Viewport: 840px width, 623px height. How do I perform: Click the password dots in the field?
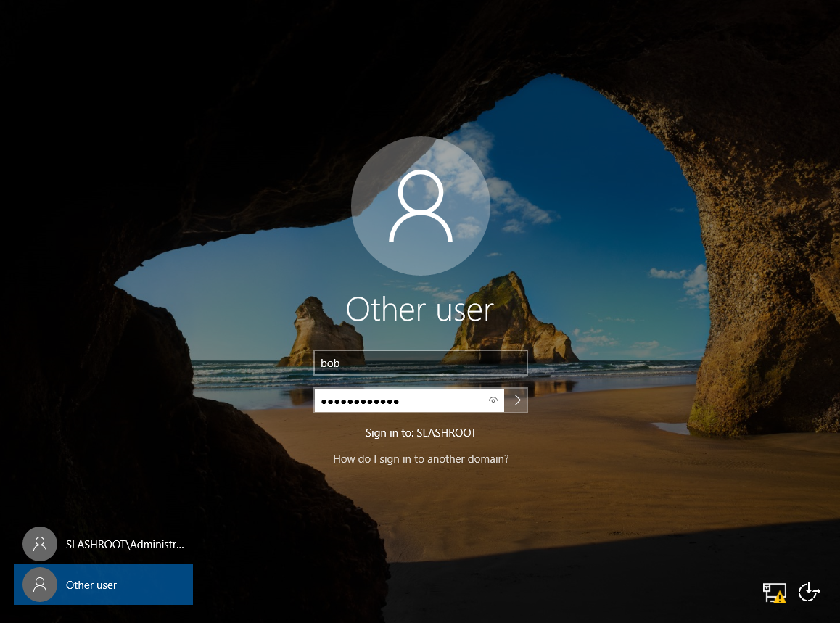point(360,401)
